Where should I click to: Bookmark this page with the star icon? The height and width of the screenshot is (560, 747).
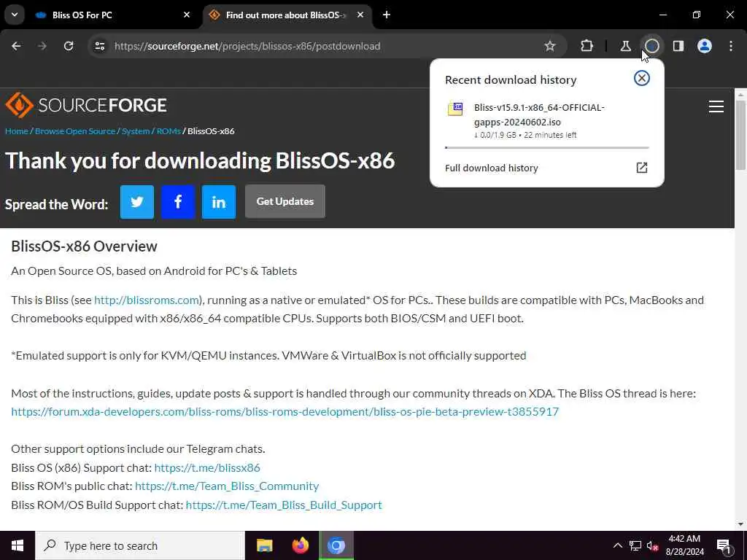click(x=550, y=46)
